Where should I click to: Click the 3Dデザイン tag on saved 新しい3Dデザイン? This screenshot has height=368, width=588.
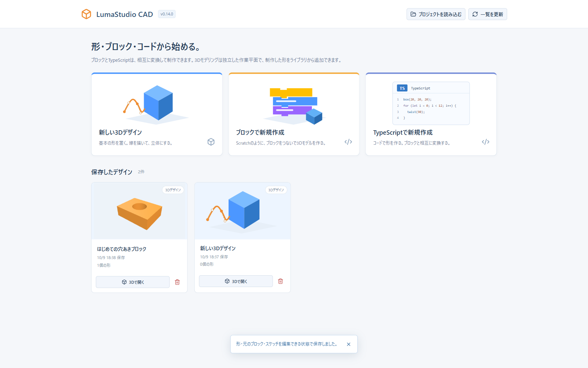[x=276, y=190]
